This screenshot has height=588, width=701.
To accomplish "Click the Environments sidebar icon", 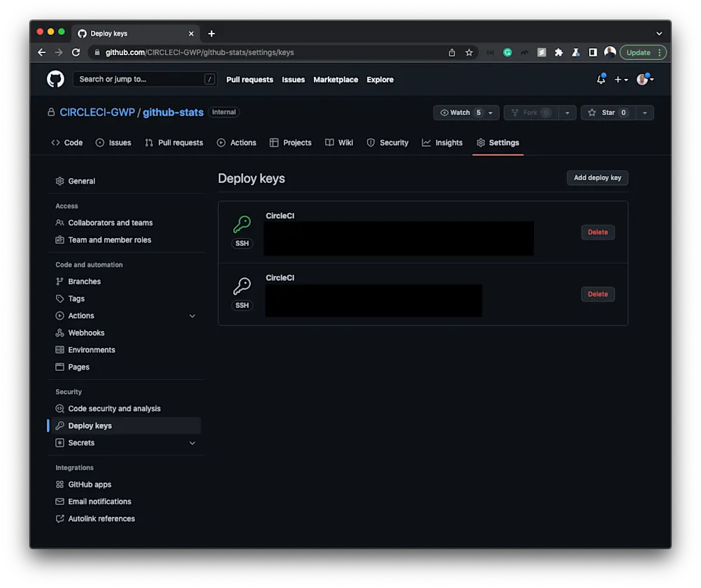I will pyautogui.click(x=59, y=350).
